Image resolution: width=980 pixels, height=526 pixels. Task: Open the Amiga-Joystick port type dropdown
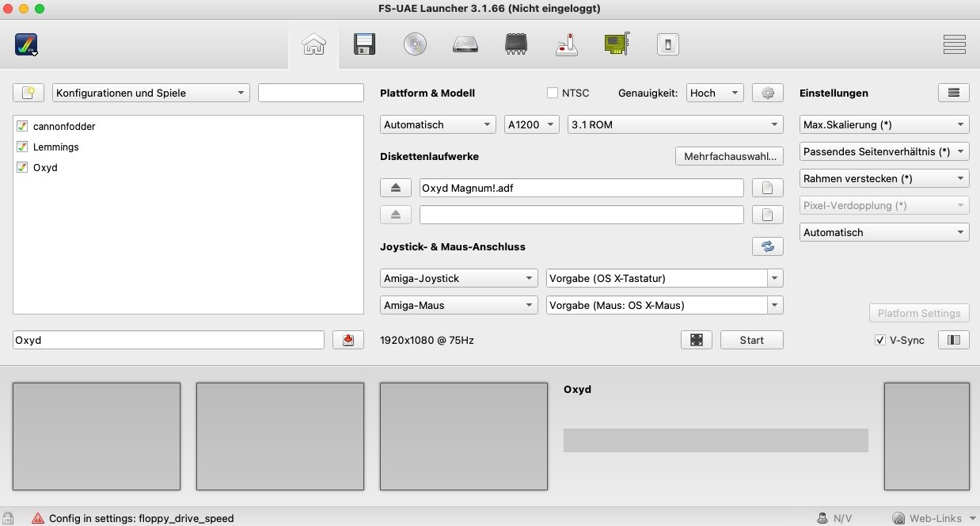(459, 278)
